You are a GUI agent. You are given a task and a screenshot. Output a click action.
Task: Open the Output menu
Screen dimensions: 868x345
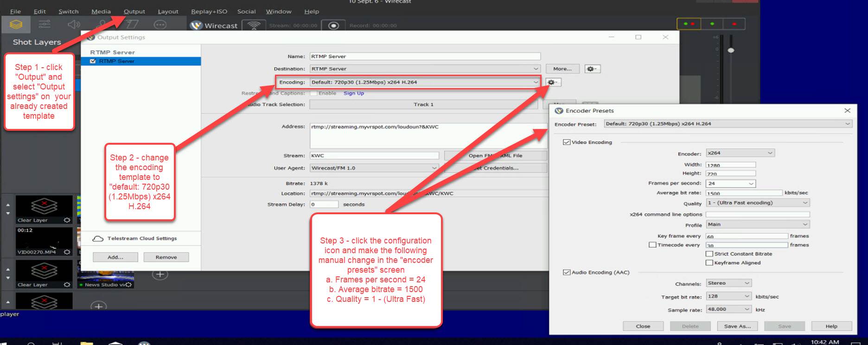[134, 12]
